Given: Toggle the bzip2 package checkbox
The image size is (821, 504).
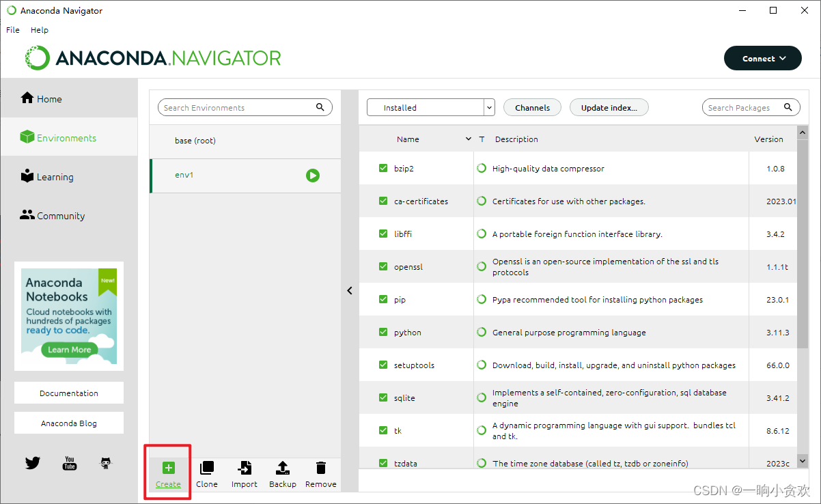Looking at the screenshot, I should coord(383,168).
